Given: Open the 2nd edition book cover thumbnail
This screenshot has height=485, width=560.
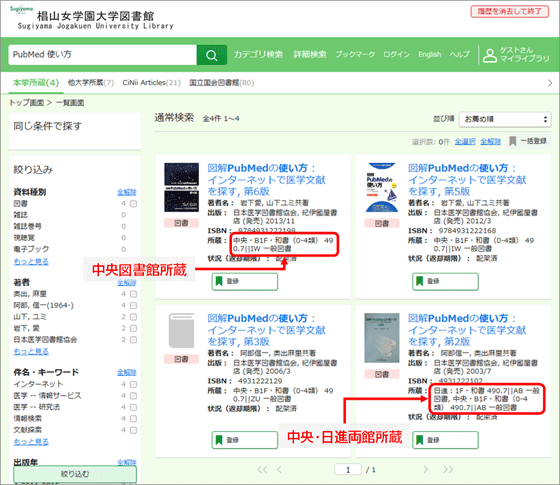Looking at the screenshot, I should pos(382,338).
